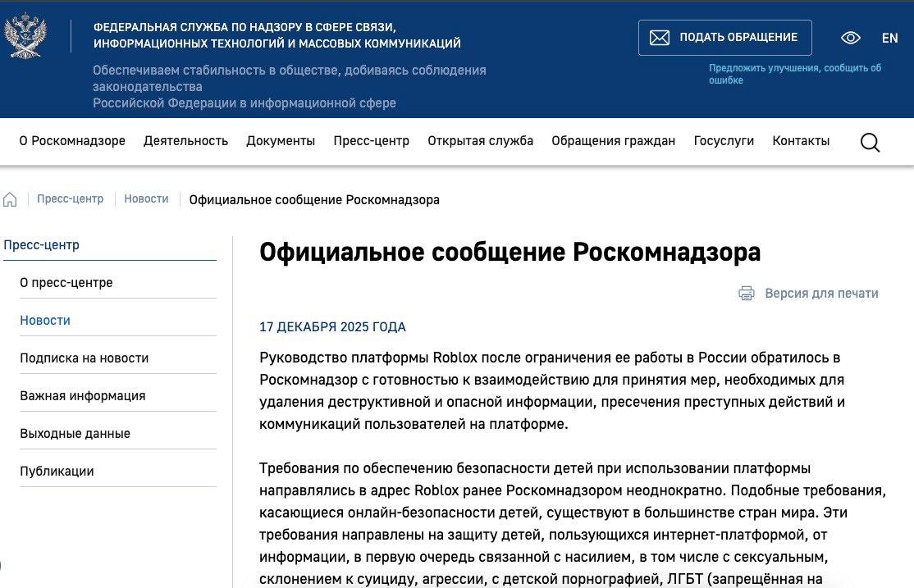Open О пресс-центре in sidebar
The image size is (914, 588).
click(66, 283)
